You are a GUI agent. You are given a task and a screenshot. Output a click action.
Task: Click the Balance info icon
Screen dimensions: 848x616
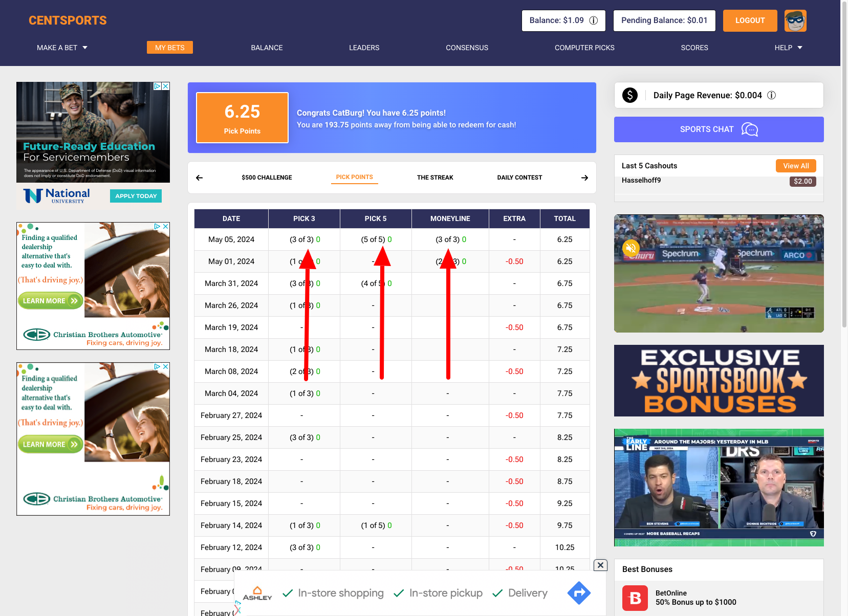click(x=594, y=20)
